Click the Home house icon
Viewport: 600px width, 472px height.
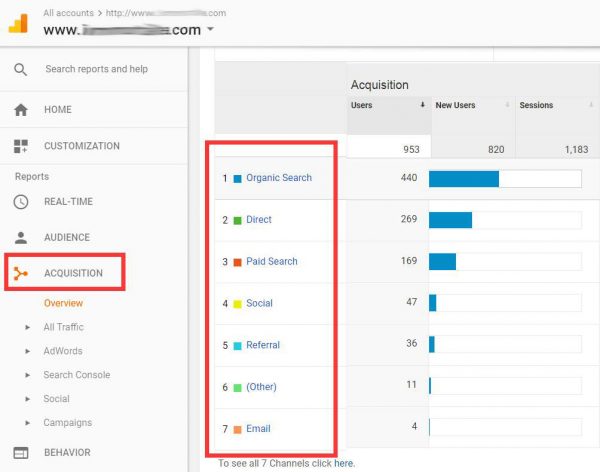20,110
